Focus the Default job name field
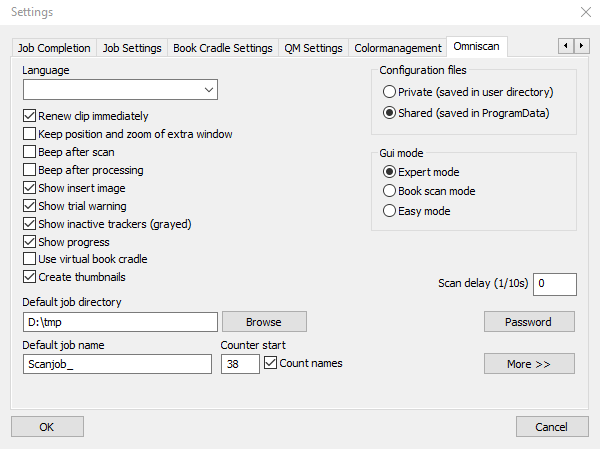This screenshot has height=449, width=600. (x=116, y=364)
